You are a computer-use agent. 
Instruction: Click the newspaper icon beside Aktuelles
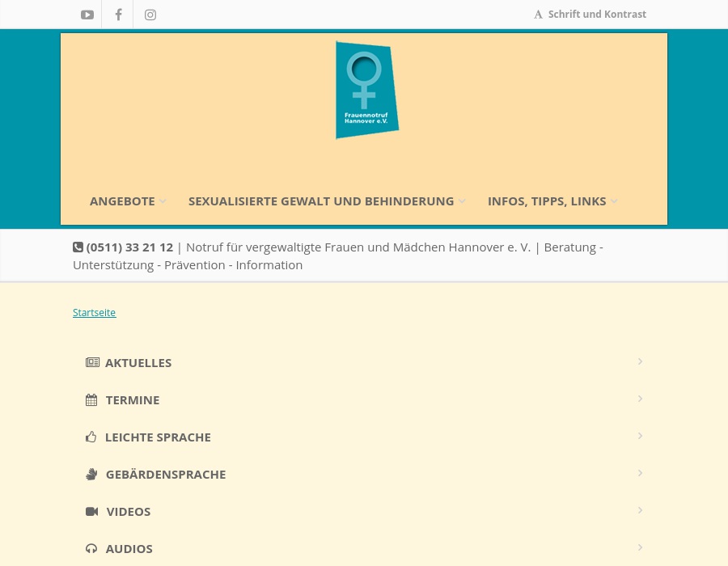[92, 363]
